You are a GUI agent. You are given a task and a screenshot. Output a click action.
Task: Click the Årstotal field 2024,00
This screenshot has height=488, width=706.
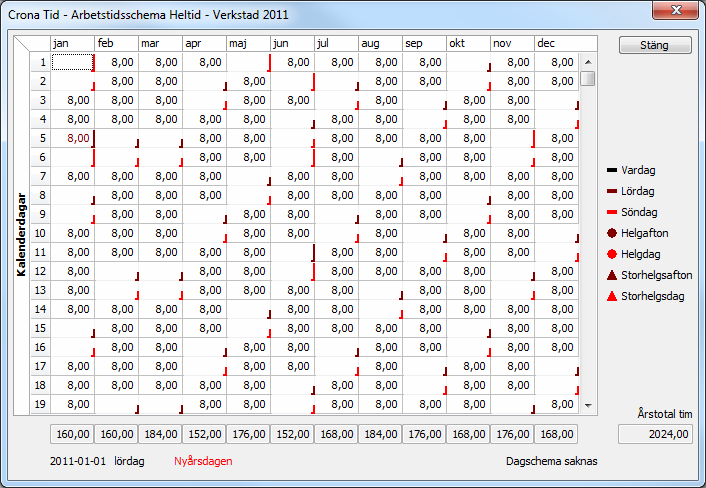click(x=655, y=434)
